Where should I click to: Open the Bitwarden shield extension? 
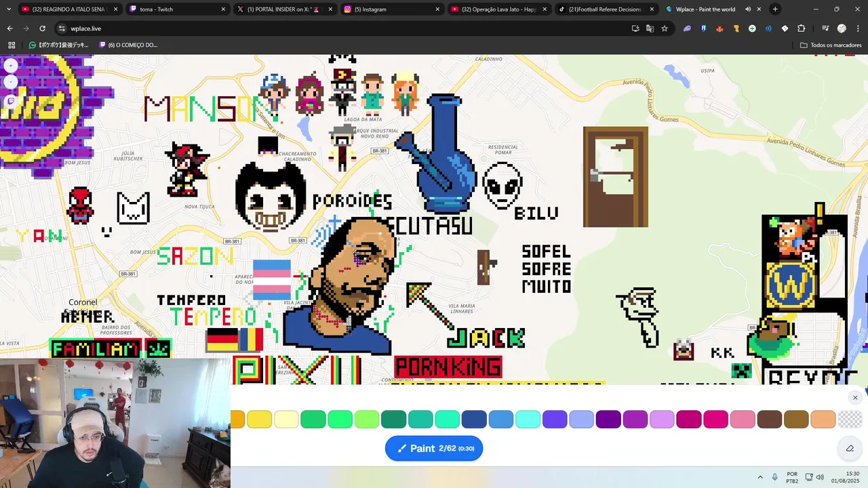703,28
